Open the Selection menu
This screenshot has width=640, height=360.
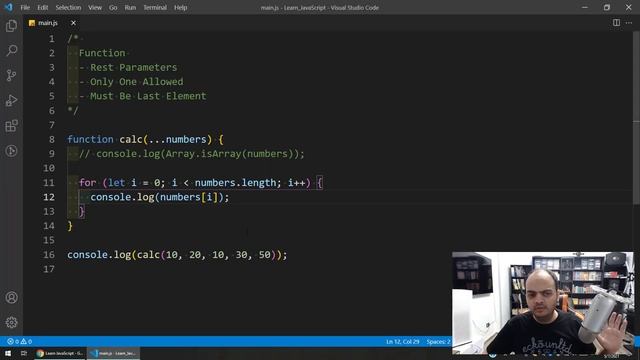pos(68,7)
